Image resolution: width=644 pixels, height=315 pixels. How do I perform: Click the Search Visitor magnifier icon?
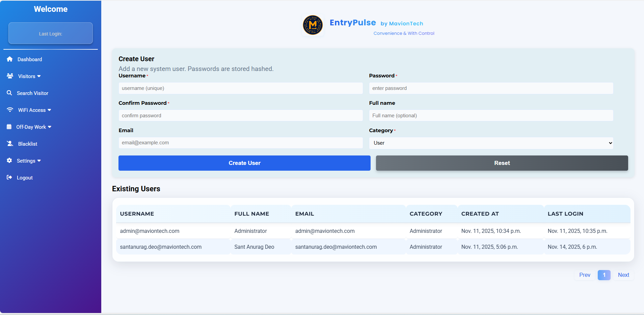pyautogui.click(x=9, y=93)
